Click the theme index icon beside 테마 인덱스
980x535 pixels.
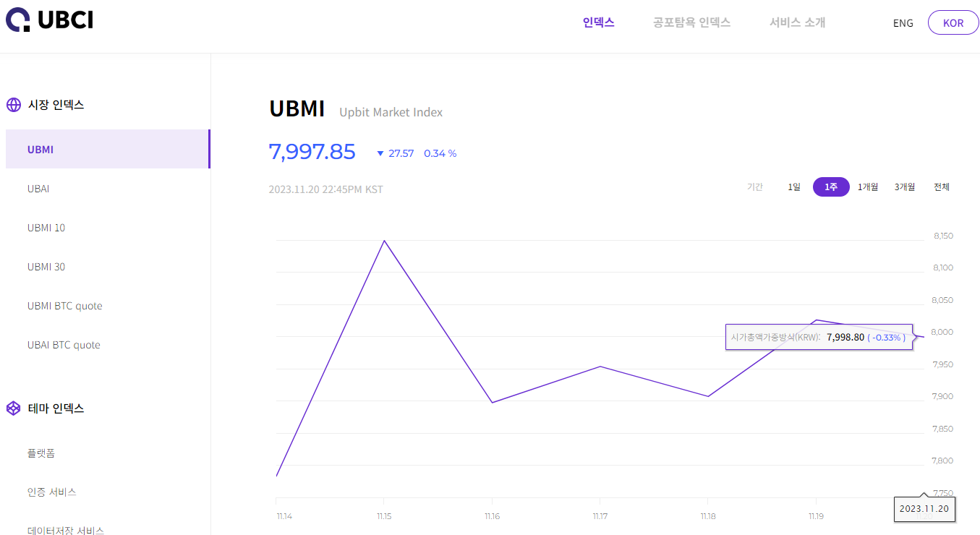pos(14,408)
